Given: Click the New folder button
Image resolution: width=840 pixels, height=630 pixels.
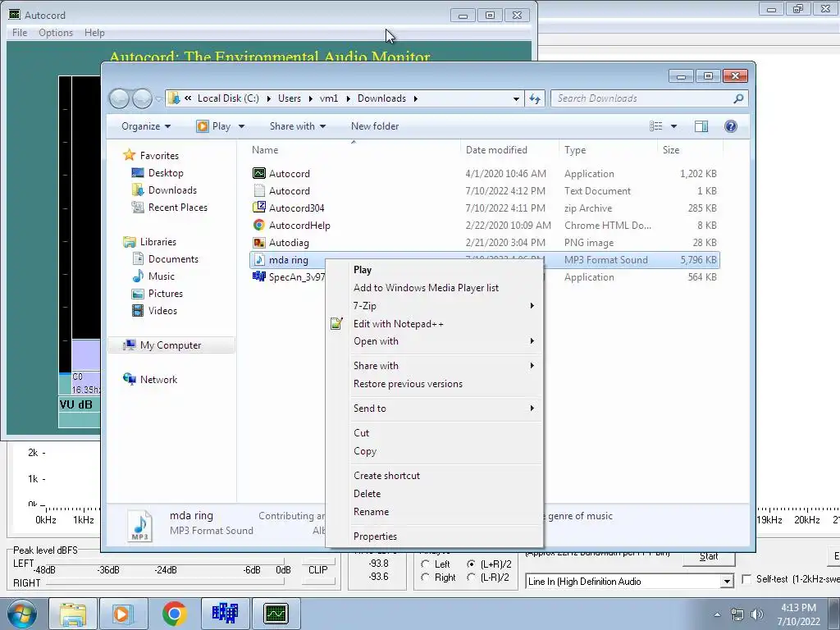Looking at the screenshot, I should 375,126.
